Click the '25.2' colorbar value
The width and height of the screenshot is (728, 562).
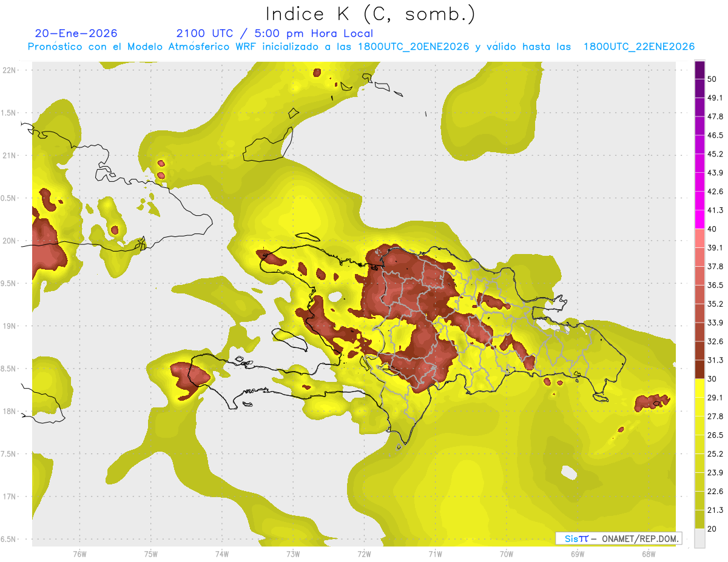(715, 454)
